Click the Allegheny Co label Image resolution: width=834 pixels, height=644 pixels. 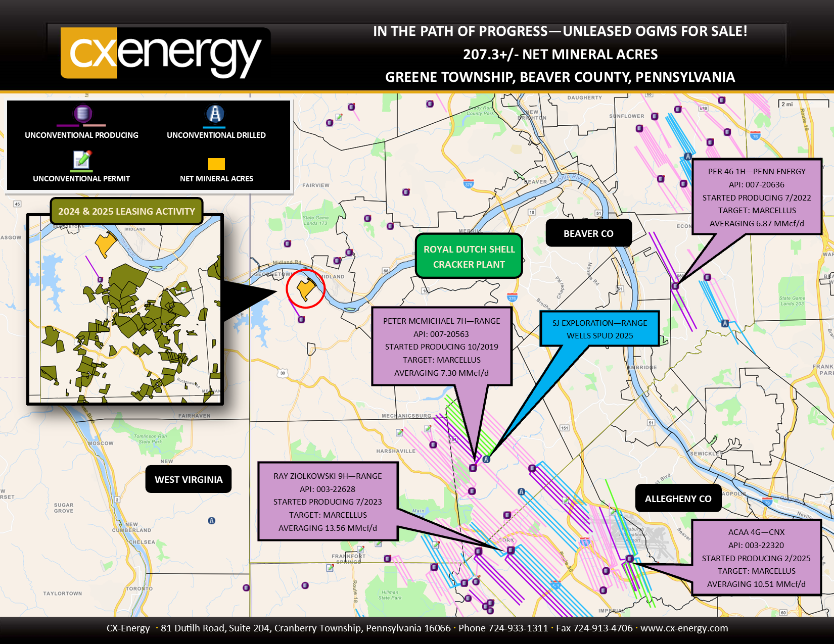tap(678, 499)
